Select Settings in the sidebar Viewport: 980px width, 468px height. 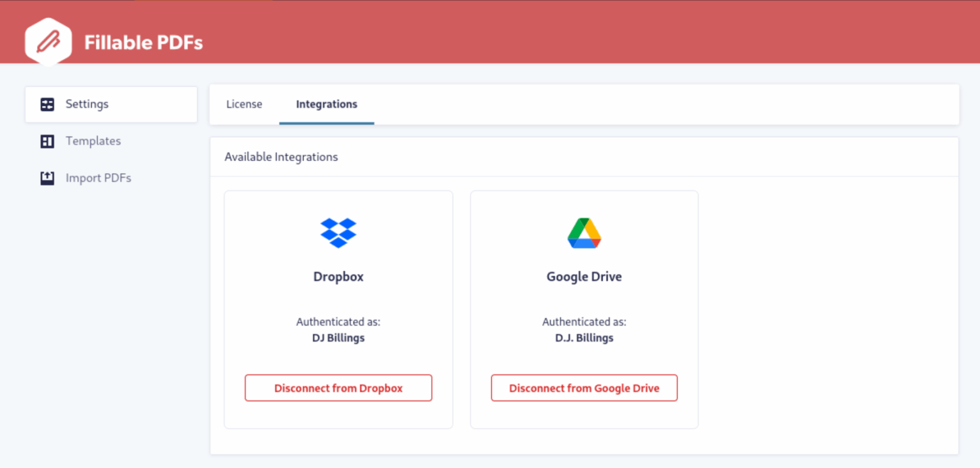coord(111,104)
